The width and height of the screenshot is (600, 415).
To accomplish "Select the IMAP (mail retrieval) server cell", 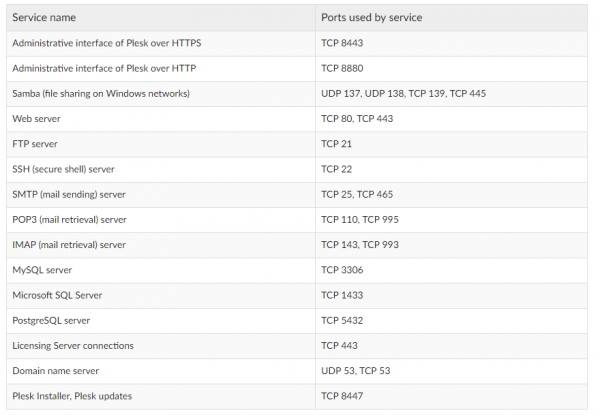I will pos(69,245).
